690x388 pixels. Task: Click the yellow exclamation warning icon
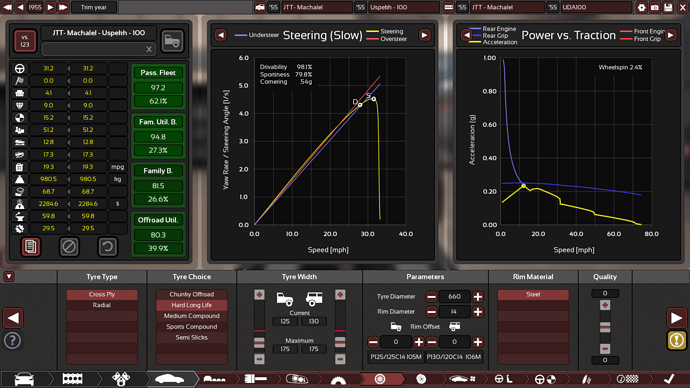point(677,340)
